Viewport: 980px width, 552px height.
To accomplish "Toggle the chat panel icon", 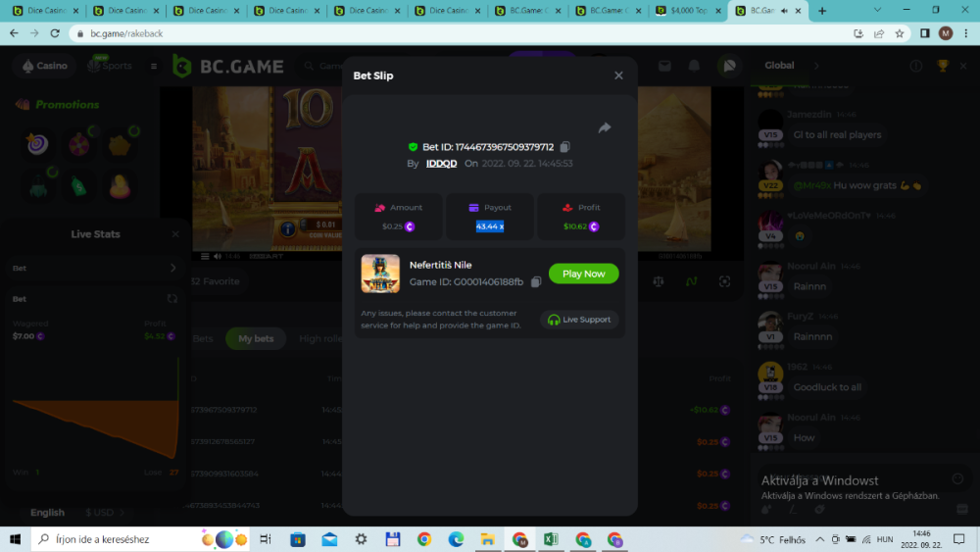I will pyautogui.click(x=728, y=66).
